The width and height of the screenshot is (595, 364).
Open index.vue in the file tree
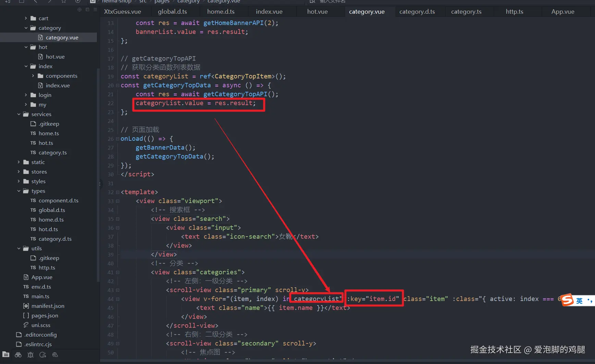click(58, 85)
